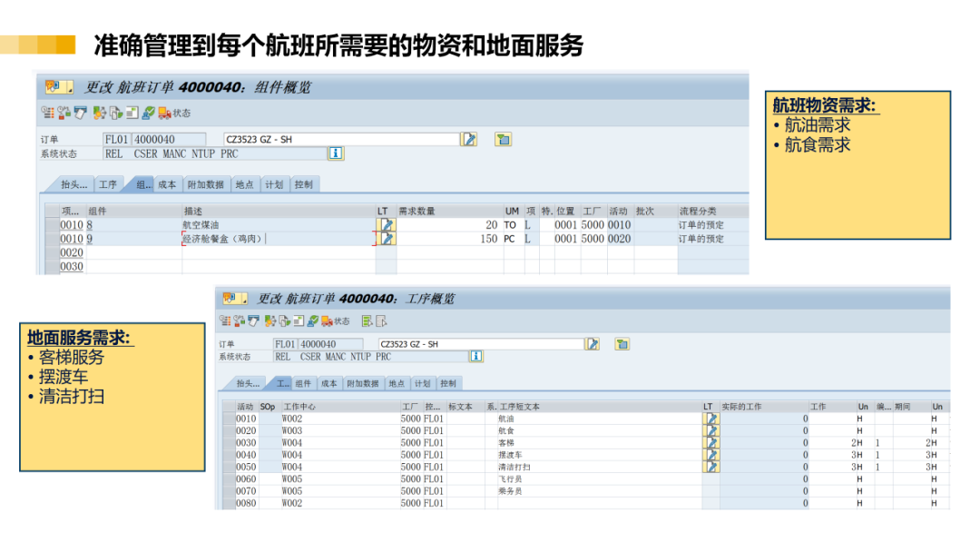The height and width of the screenshot is (552, 980).
Task: Open long text for the 航油 operation
Action: (711, 419)
